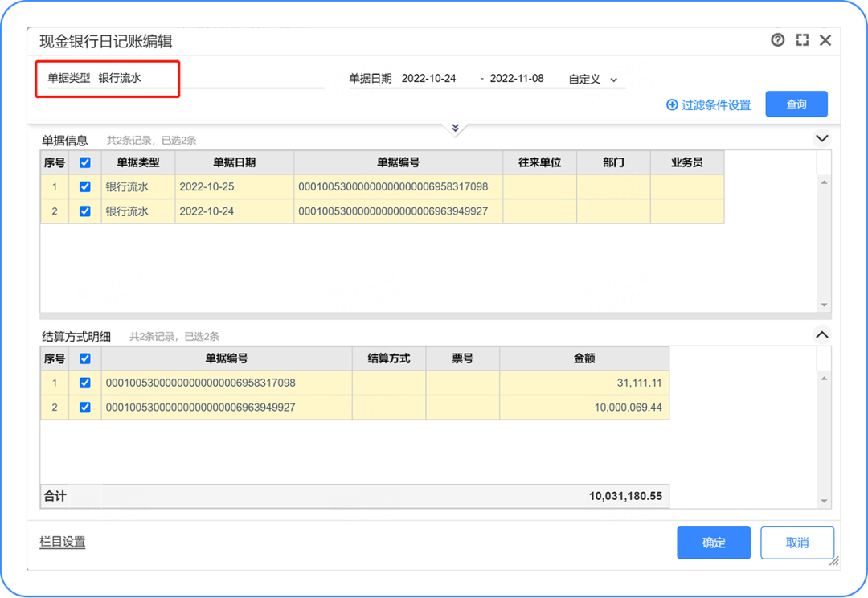
Task: Open the 栏目设置 link
Action: 63,542
